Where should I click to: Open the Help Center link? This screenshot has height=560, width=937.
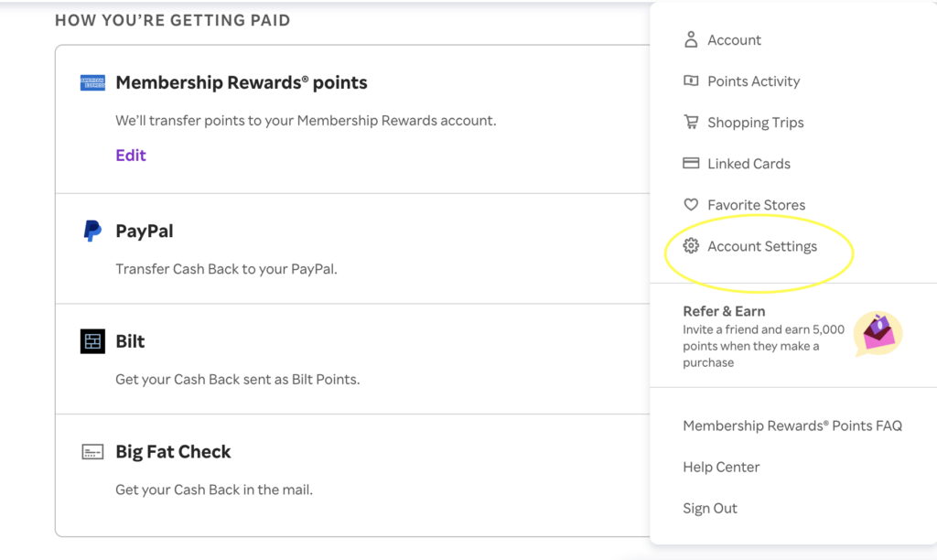(721, 467)
